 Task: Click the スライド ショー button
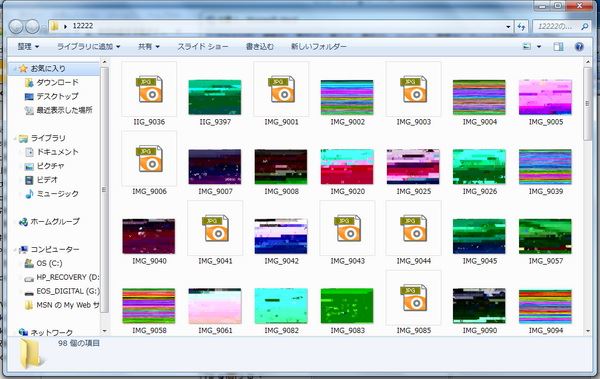(x=203, y=47)
